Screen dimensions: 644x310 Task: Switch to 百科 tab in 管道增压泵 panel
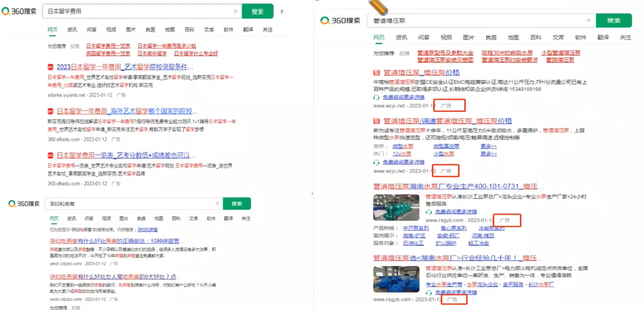(x=535, y=37)
